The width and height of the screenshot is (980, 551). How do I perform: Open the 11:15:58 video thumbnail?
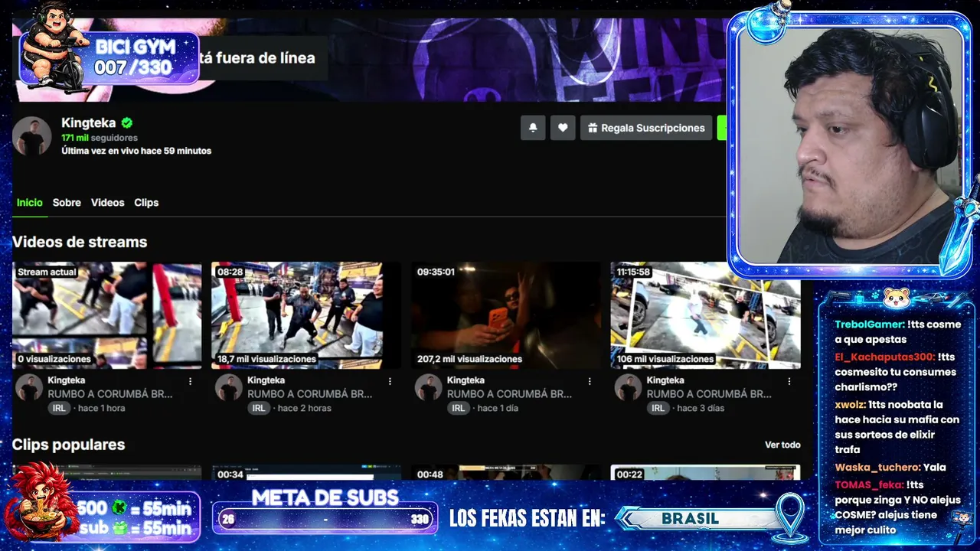tap(705, 315)
